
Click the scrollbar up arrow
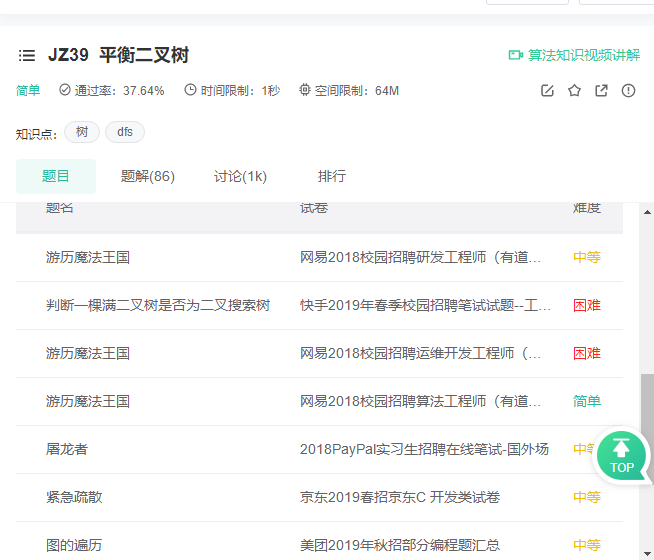tap(647, 212)
